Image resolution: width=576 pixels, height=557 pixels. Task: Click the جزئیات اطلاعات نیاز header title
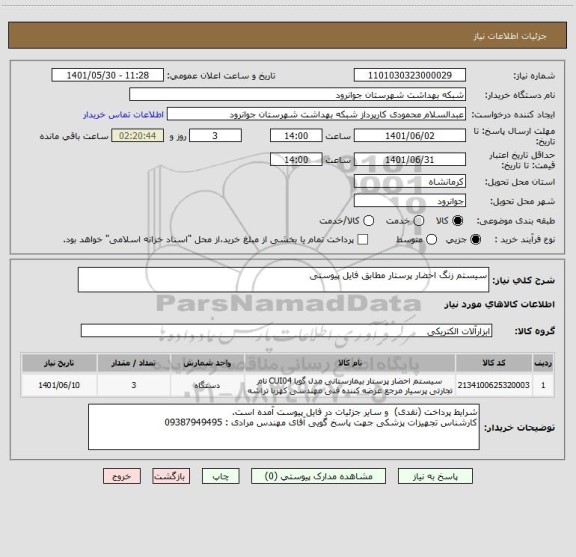tap(510, 36)
